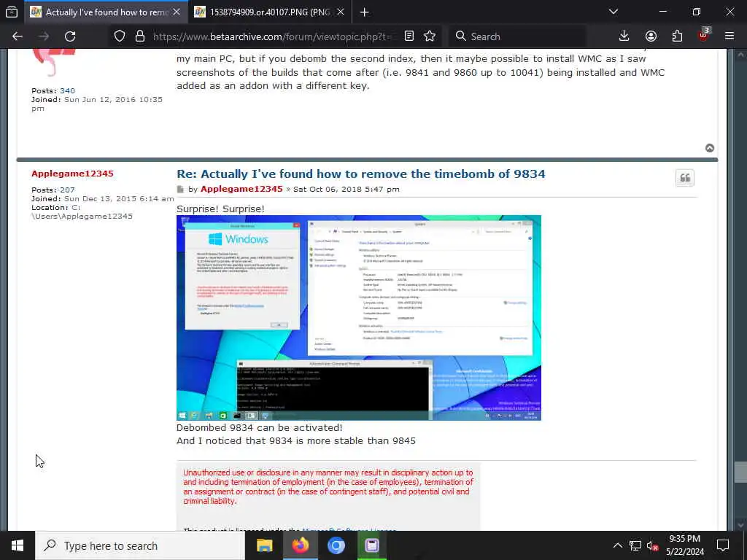The width and height of the screenshot is (747, 560).
Task: Open Firefox View in the tab bar
Action: 12,12
